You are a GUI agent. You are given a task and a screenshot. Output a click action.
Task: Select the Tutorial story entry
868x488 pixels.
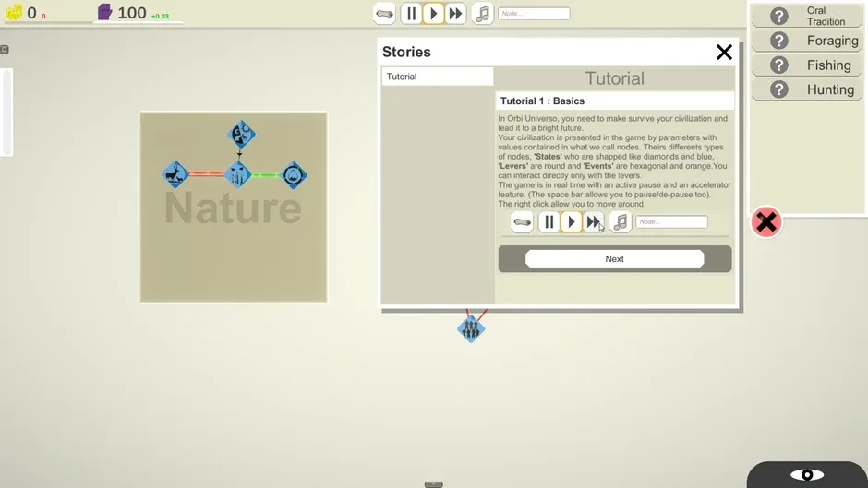click(438, 77)
